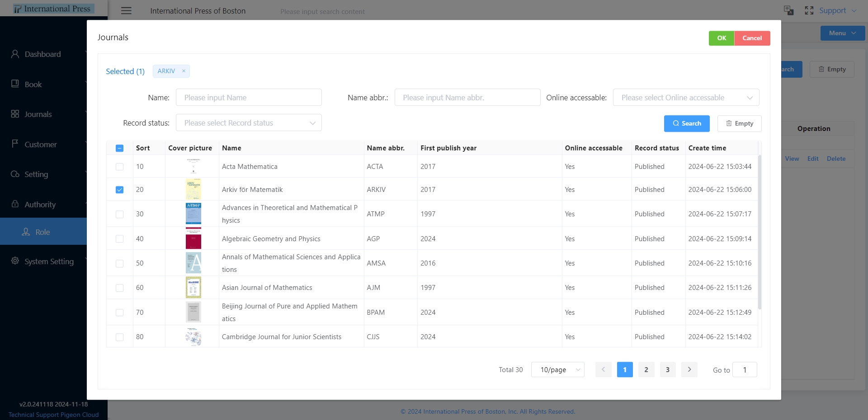The image size is (868, 420).
Task: Click the International Press logo
Action: (x=54, y=9)
